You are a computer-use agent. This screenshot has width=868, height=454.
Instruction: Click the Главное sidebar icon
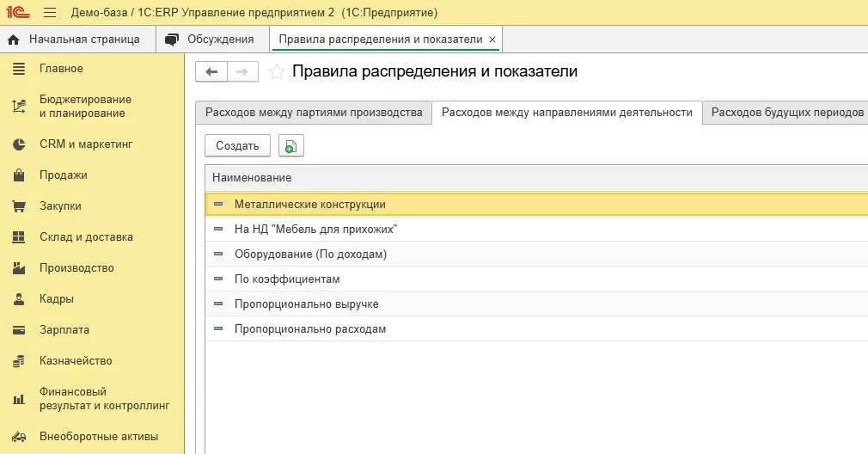(x=19, y=69)
